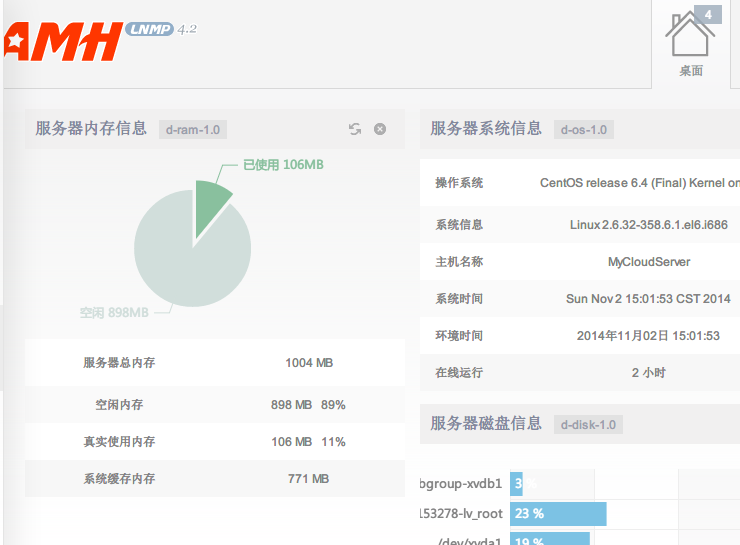
Task: Click the 服务器系统信息 panel title
Action: [486, 129]
